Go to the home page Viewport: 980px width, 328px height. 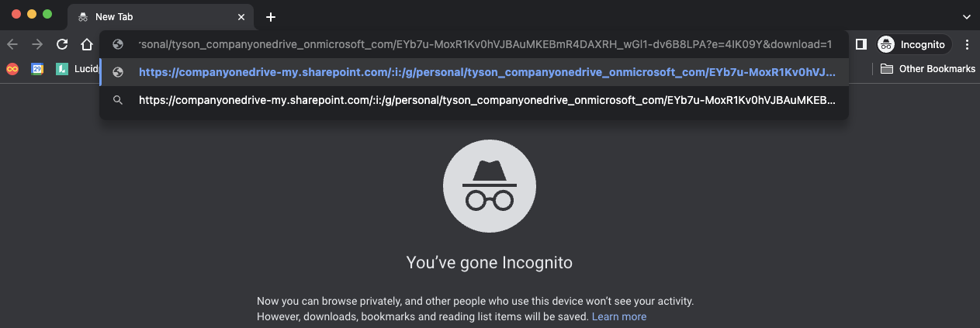pos(87,44)
